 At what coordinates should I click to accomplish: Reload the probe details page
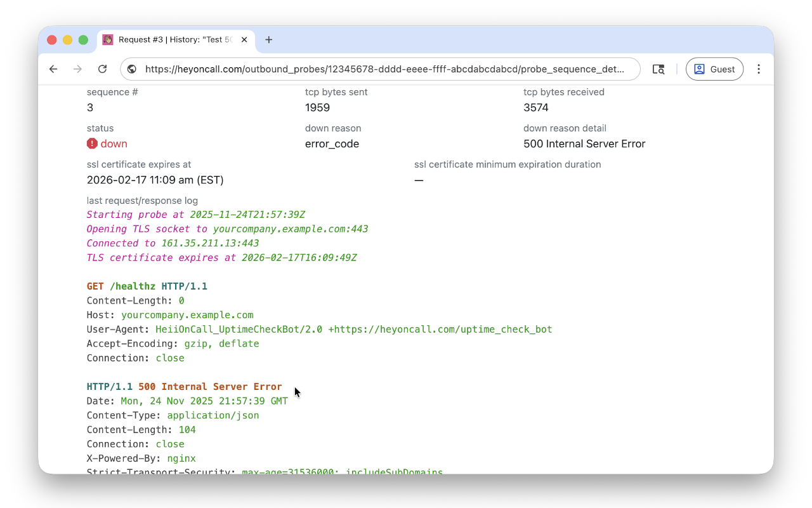coord(102,69)
